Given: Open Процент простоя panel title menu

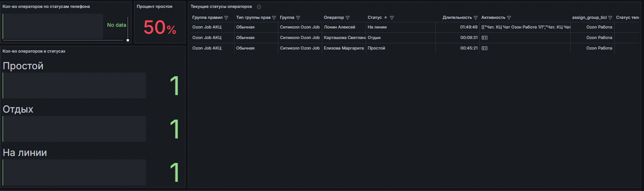Looking at the screenshot, I should pos(154,7).
